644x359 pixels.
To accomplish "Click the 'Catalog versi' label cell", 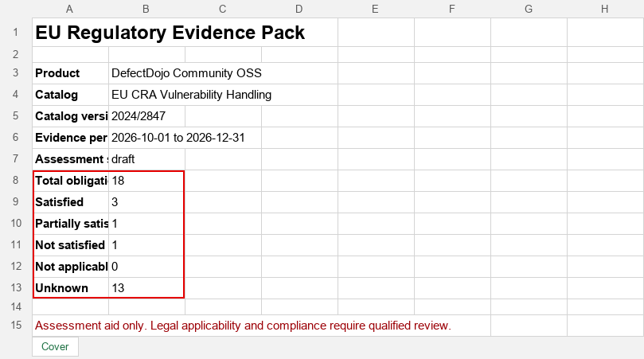I will point(71,116).
